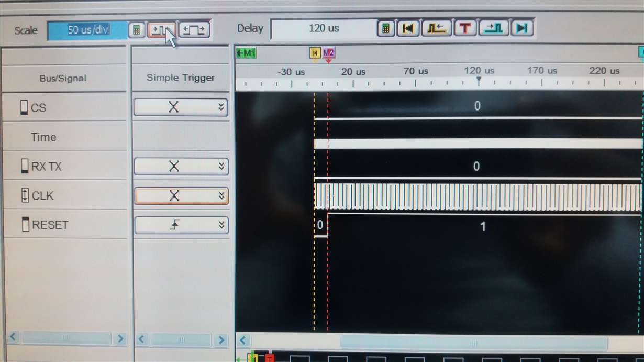Select the green M1 marker flag
This screenshot has height=362, width=644.
[246, 53]
